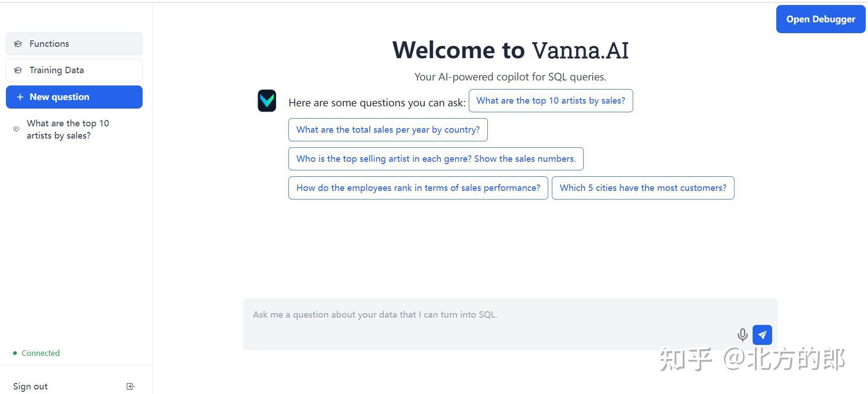Image resolution: width=868 pixels, height=394 pixels.
Task: Click the speech bubble icon beside the history item
Action: click(x=16, y=129)
